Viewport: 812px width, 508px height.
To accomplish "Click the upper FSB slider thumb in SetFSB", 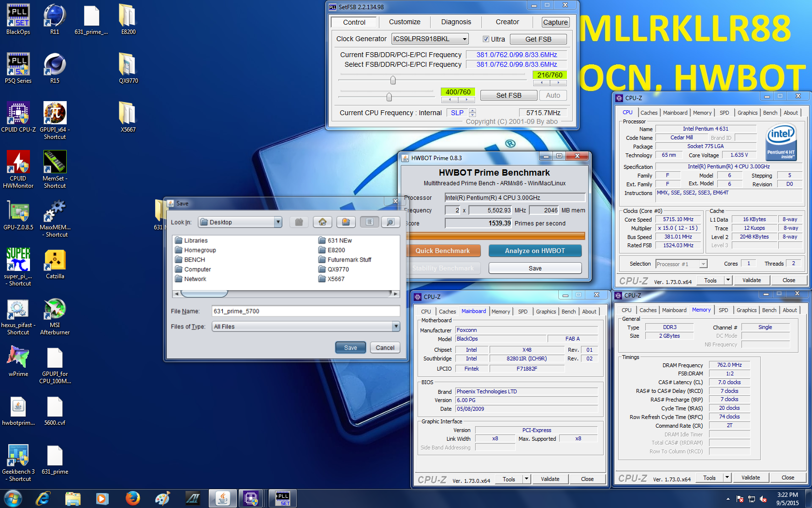I will tap(393, 80).
